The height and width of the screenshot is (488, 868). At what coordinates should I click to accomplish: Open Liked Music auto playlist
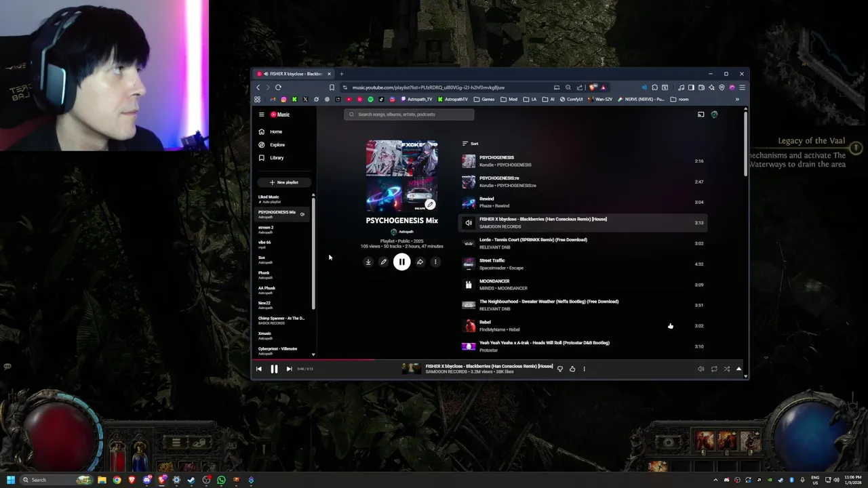point(283,199)
